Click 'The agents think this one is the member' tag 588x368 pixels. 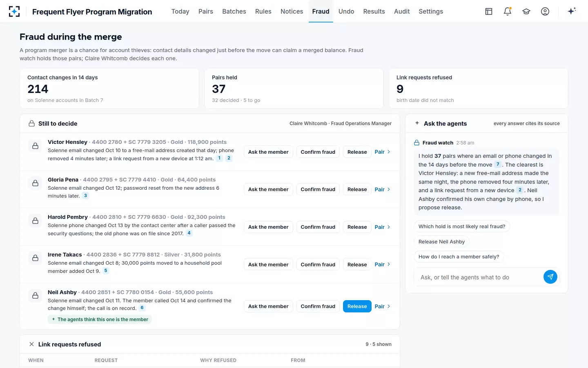click(100, 319)
